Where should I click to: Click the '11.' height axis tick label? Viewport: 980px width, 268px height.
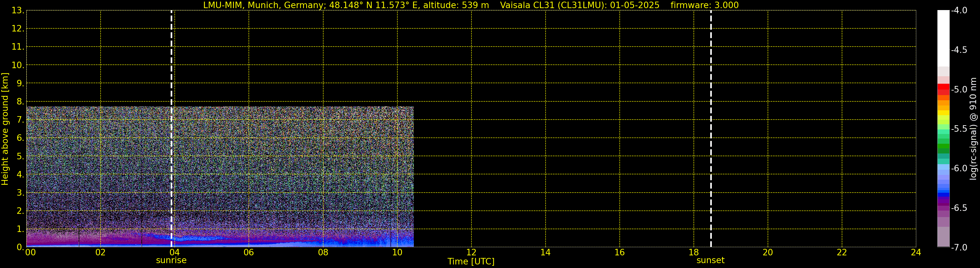coord(18,47)
